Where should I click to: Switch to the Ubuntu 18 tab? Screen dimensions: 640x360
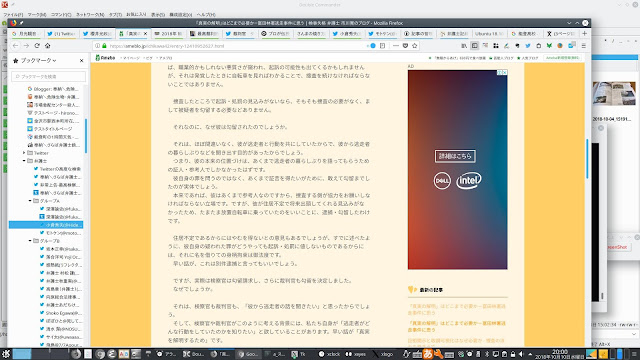[x=489, y=33]
